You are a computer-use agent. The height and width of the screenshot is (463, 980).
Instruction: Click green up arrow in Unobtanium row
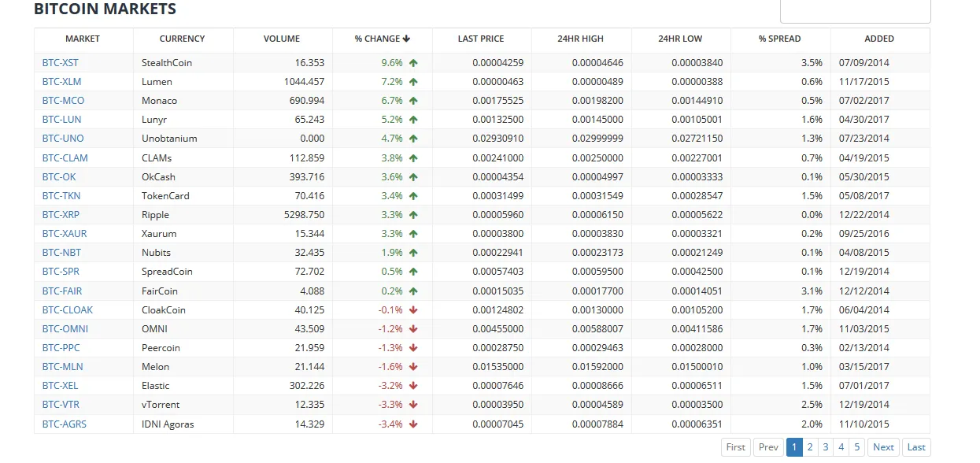(x=413, y=138)
